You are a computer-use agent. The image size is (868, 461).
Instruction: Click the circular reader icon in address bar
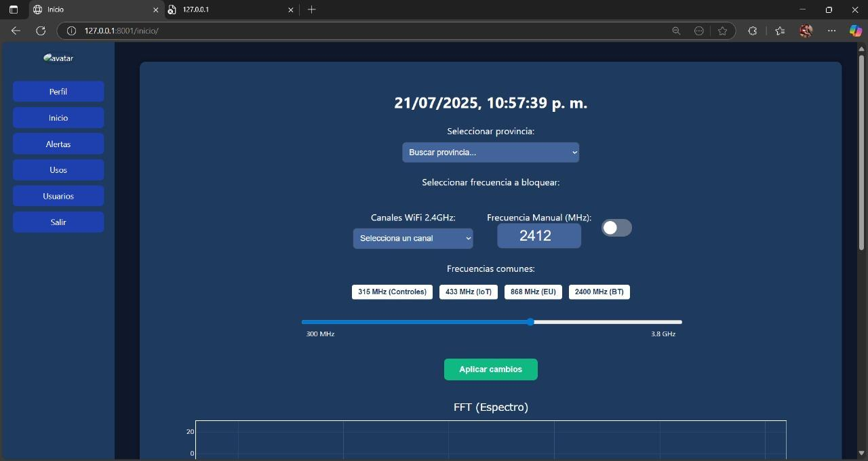tap(699, 31)
